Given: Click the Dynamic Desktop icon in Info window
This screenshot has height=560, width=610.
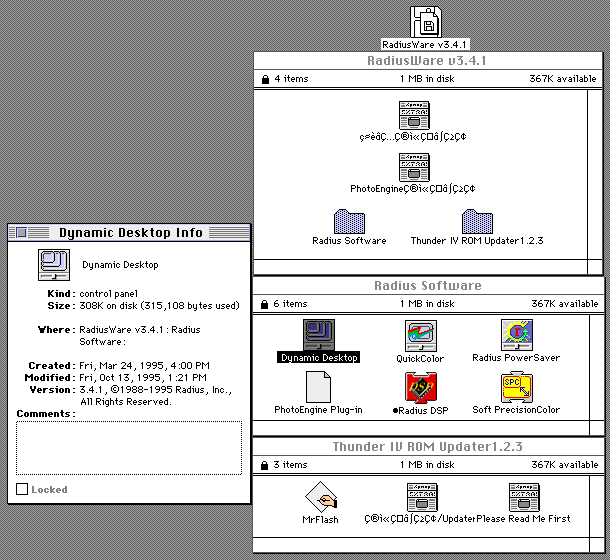Looking at the screenshot, I should (x=54, y=265).
